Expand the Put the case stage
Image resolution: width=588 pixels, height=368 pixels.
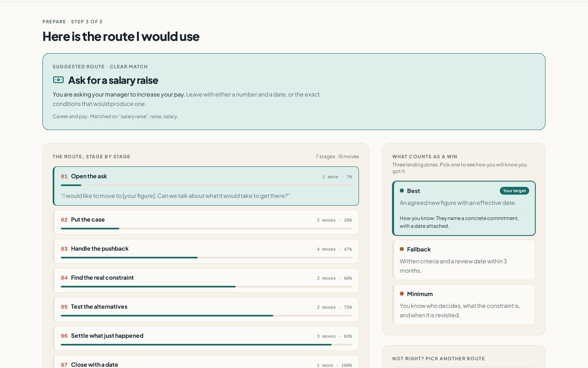[x=206, y=222]
